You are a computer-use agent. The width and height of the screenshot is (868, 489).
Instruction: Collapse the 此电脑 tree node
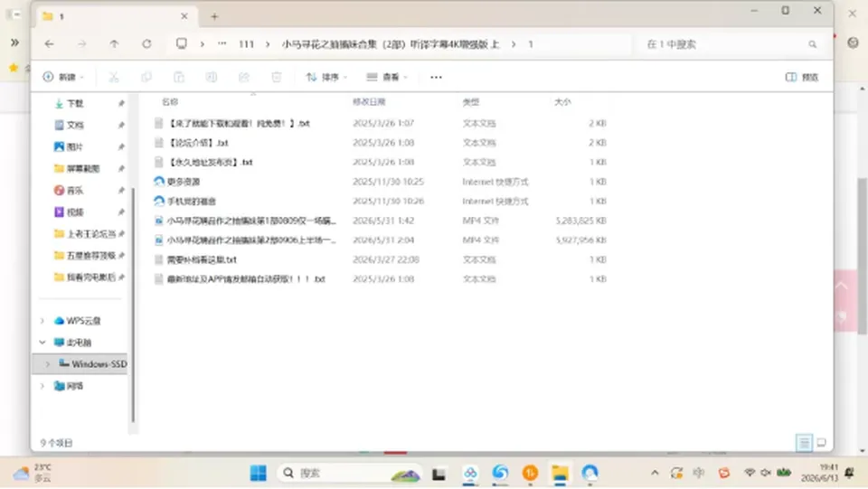[x=42, y=343]
